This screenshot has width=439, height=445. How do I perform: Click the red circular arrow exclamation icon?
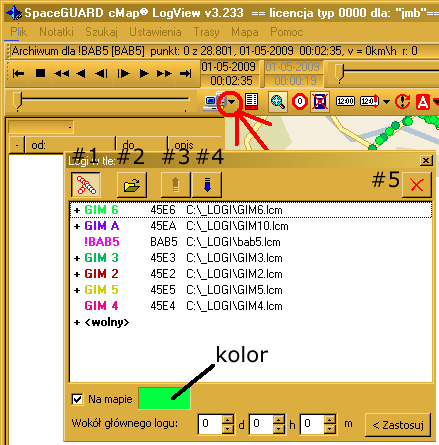click(x=403, y=101)
